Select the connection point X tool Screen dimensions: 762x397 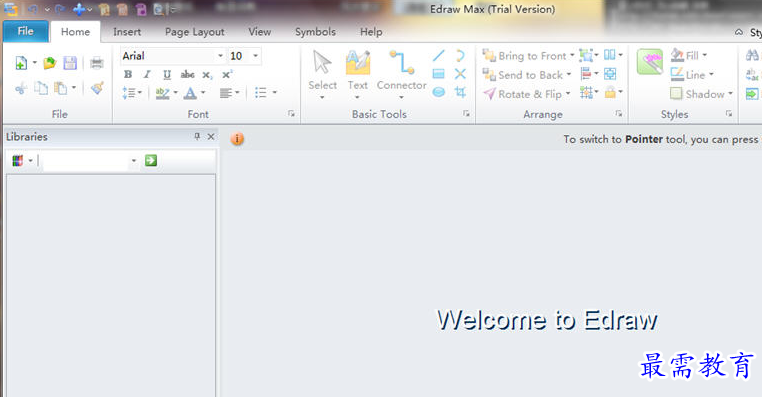point(460,74)
